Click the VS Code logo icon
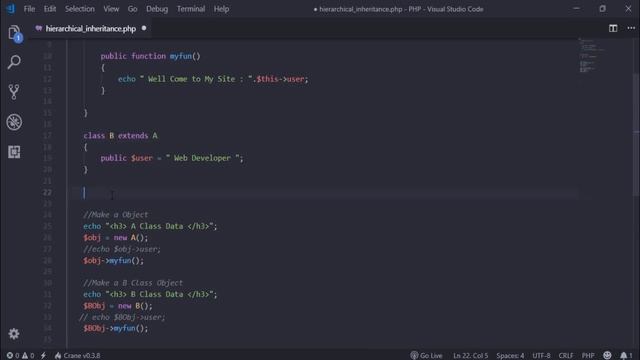This screenshot has width=640, height=360. (10, 9)
